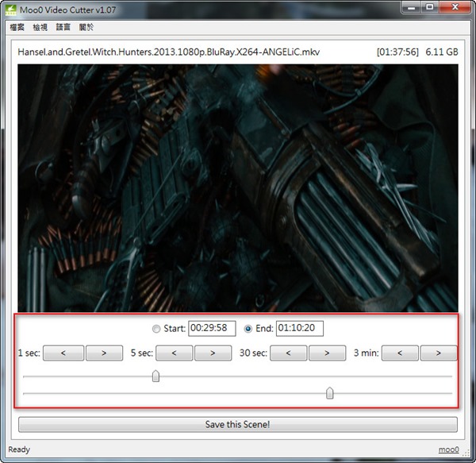Step back 5 seconds with the < button

pyautogui.click(x=174, y=353)
